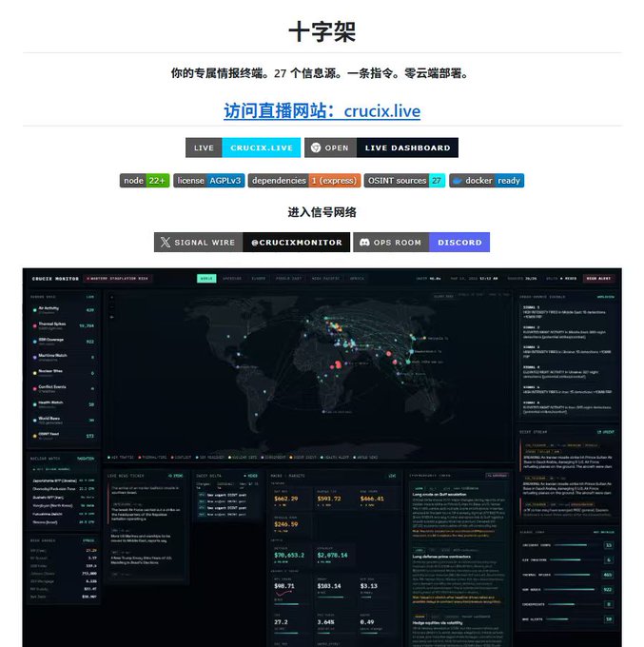Click the tagline mentioning 27 个信息源
The height and width of the screenshot is (647, 644).
pyautogui.click(x=322, y=73)
